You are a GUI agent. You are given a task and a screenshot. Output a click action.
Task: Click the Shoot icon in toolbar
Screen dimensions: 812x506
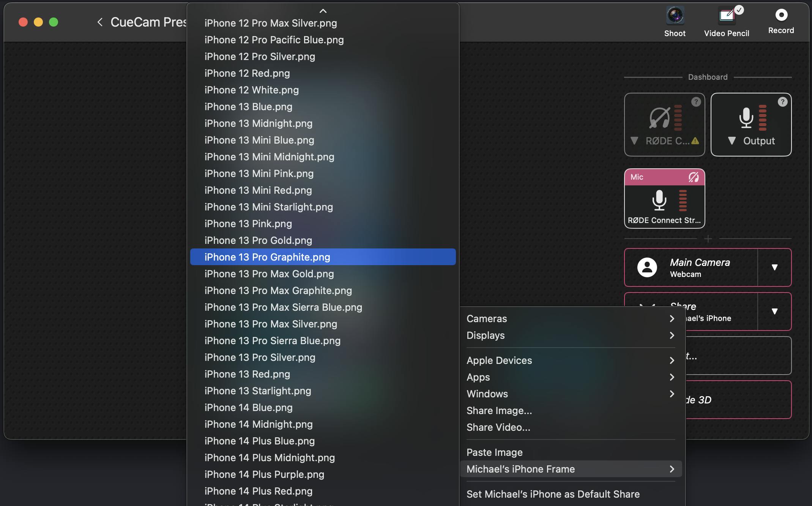click(x=675, y=21)
